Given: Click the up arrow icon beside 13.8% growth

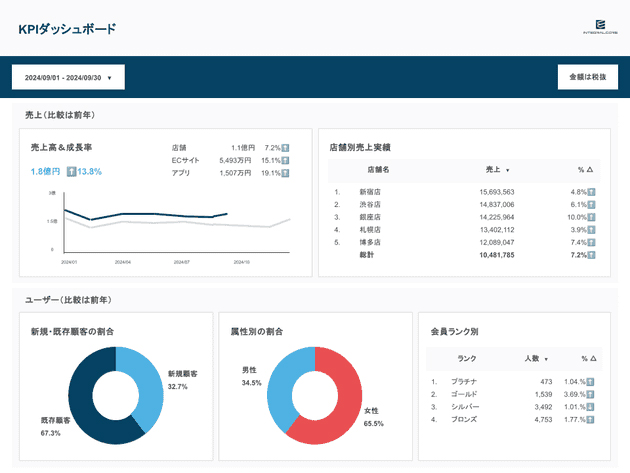Looking at the screenshot, I should [x=72, y=172].
